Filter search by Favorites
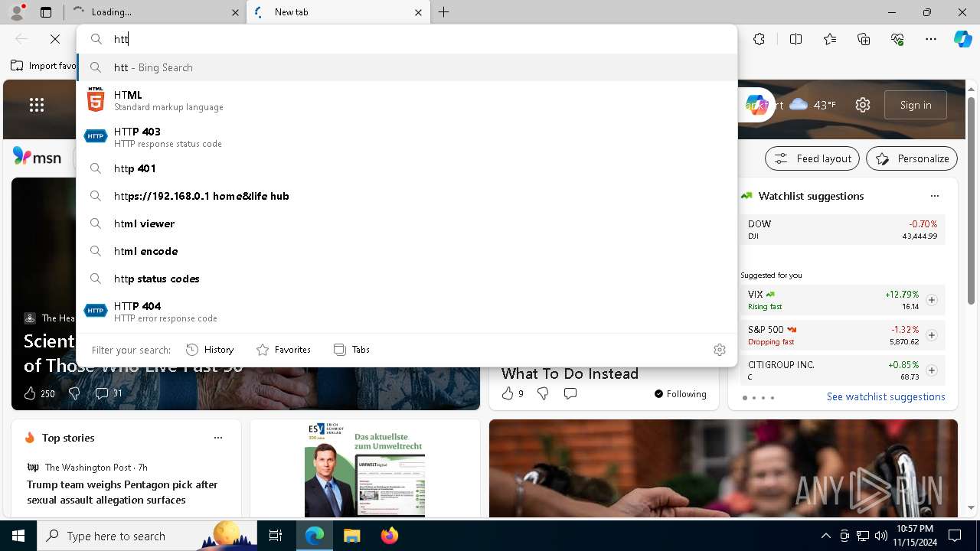The height and width of the screenshot is (551, 980). coord(283,350)
